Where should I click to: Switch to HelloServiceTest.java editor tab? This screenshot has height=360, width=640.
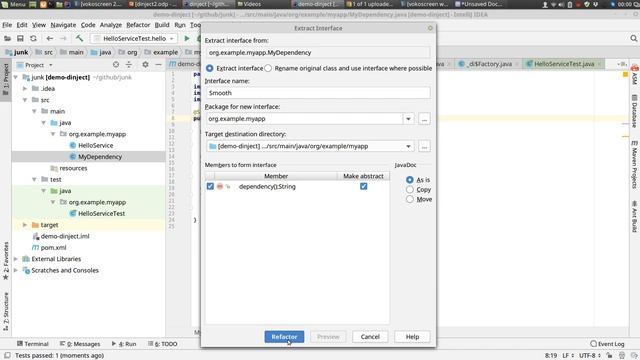[564, 64]
